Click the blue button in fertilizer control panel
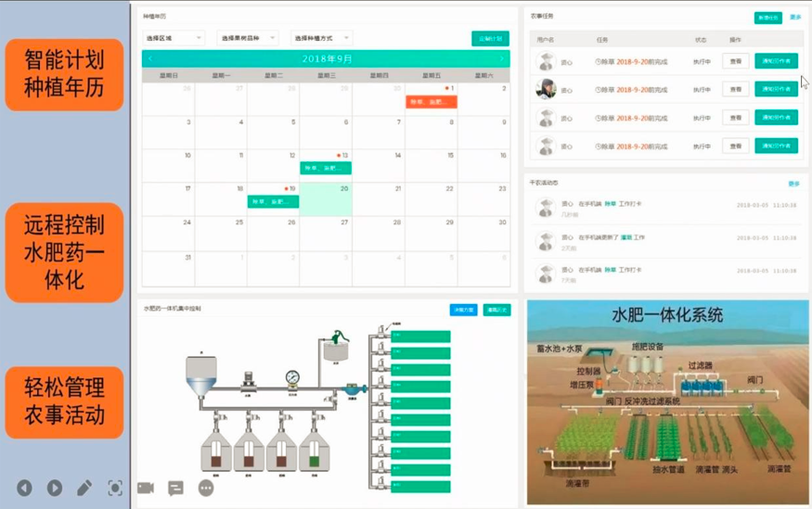Viewport: 812px width, 509px height. [463, 310]
